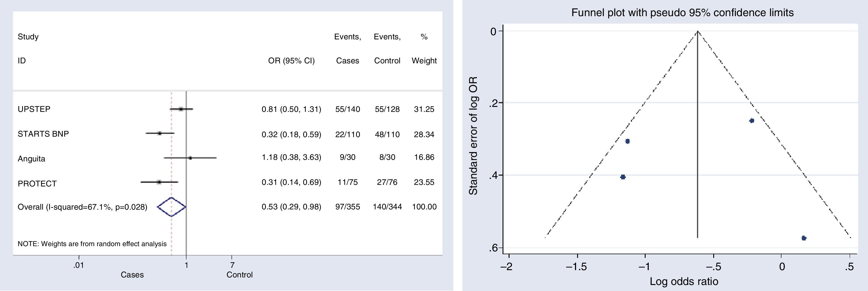Click the STARTS BNP forest plot point marker
The width and height of the screenshot is (868, 291).
[160, 133]
